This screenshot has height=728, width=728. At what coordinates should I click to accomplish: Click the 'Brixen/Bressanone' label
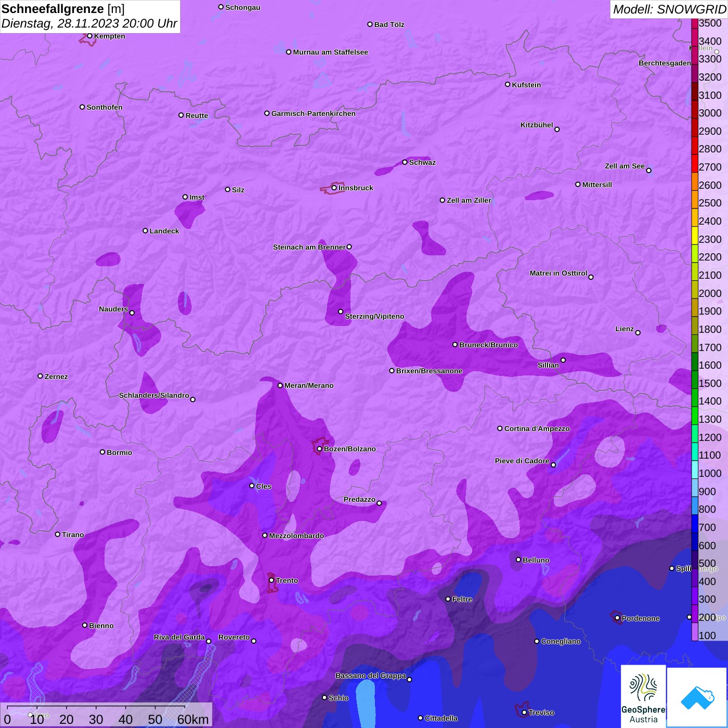(x=429, y=371)
